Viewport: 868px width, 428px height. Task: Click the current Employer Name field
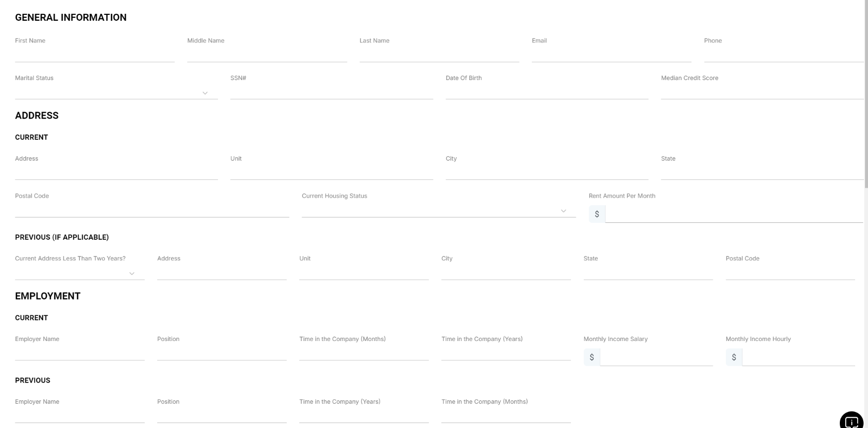80,354
